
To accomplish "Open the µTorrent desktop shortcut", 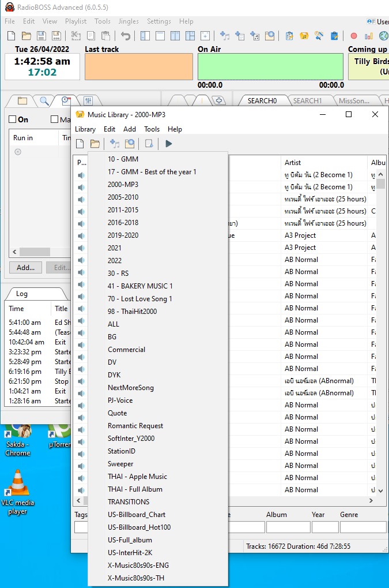I will tap(60, 437).
